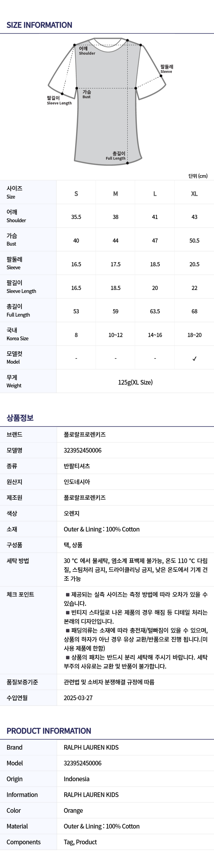Click the Shoulder label on diagram

click(x=87, y=51)
